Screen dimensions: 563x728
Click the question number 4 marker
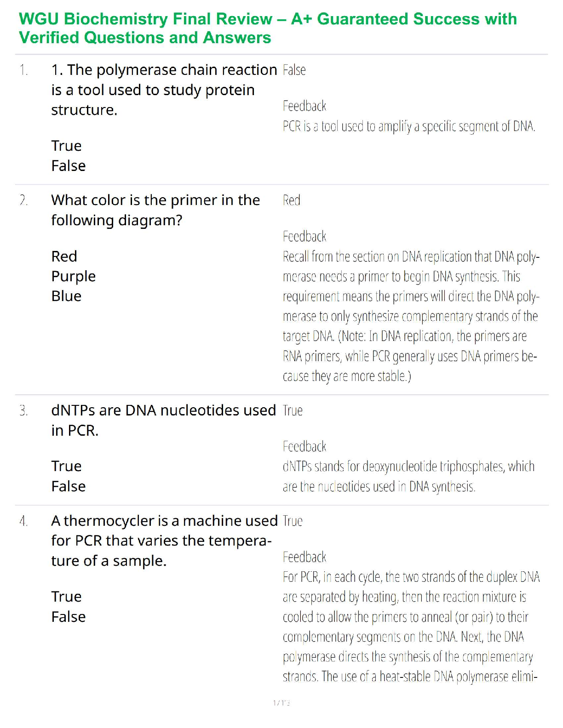coord(23,521)
